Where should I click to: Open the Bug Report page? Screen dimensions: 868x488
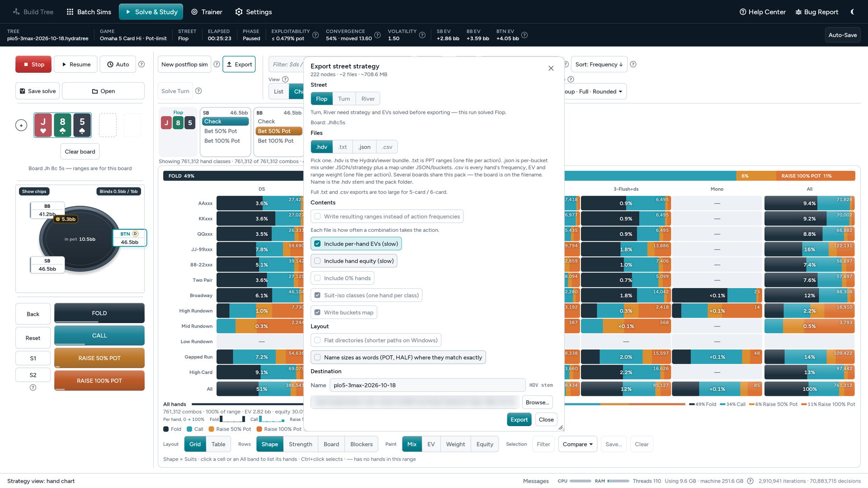tap(817, 12)
